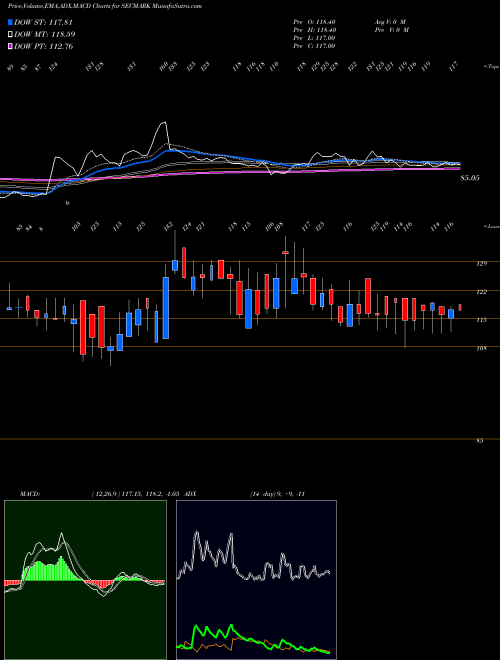Open the green MACD histogram panel
The width and height of the screenshot is (500, 660).
pyautogui.click(x=85, y=580)
